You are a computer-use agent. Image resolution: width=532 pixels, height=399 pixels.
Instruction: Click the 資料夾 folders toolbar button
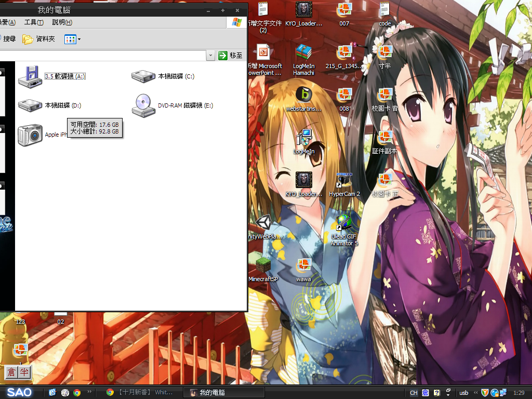coord(39,39)
